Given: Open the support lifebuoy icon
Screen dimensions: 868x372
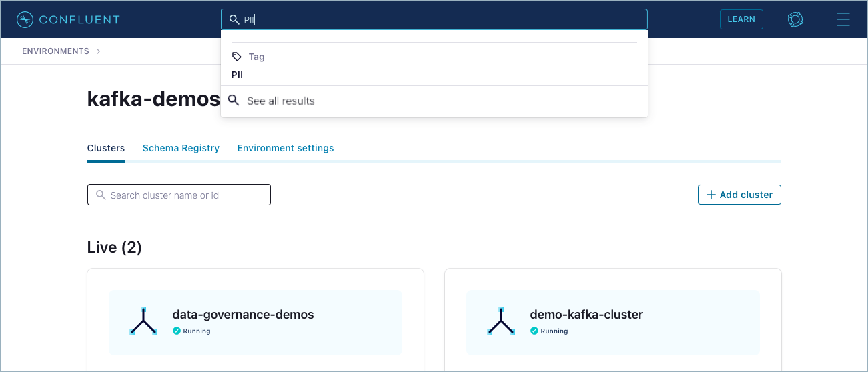Looking at the screenshot, I should [x=795, y=19].
